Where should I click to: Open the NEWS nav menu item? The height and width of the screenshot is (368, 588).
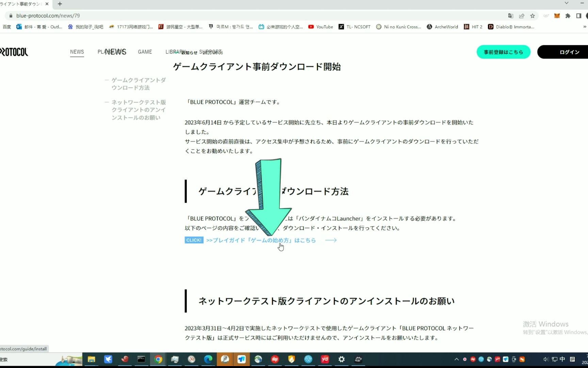click(77, 52)
